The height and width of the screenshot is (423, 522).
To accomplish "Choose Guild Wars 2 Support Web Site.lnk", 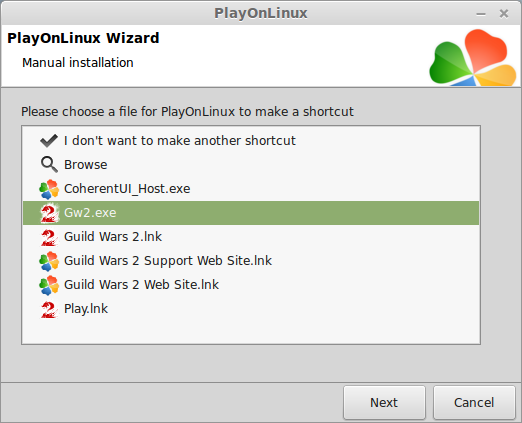I will point(168,261).
